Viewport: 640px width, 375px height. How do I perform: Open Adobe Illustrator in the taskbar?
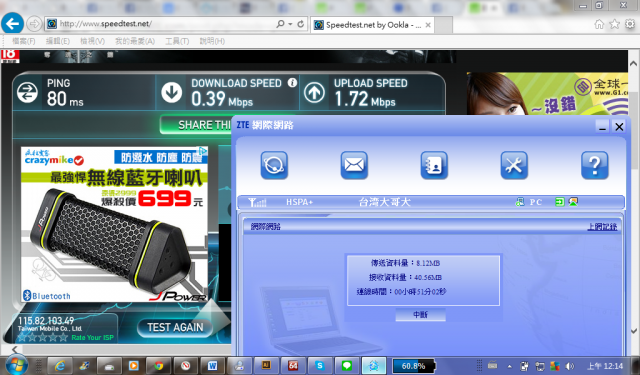266,366
